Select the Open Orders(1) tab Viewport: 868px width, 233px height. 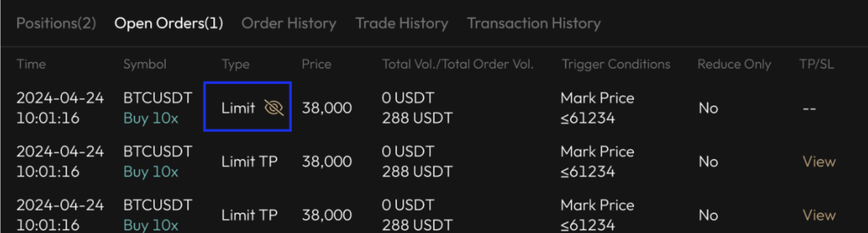pos(169,24)
